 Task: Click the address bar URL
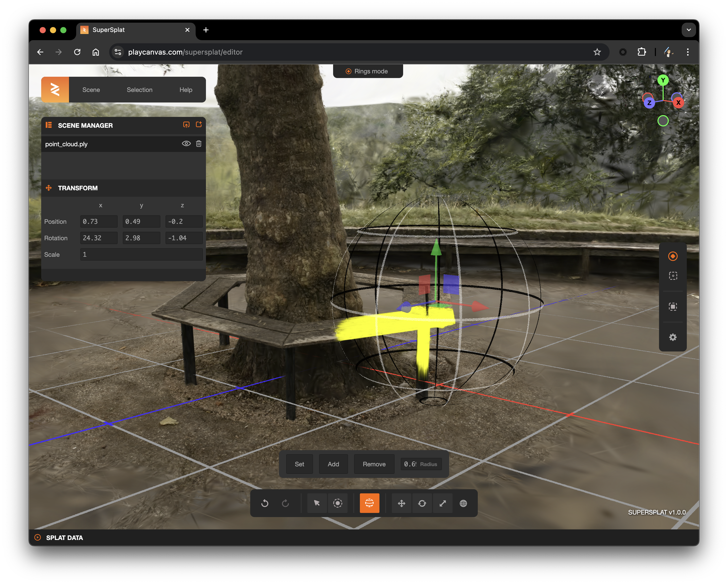tap(185, 52)
